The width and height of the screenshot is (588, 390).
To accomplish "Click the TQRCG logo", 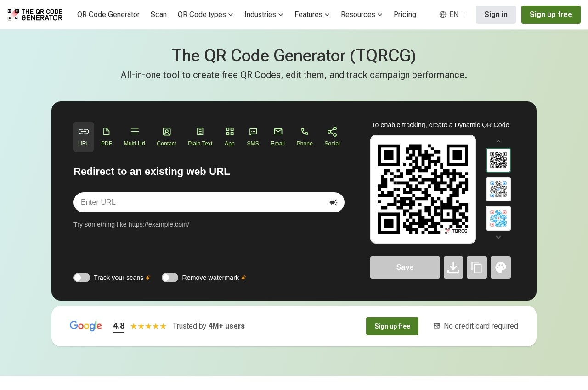I will coord(35,15).
